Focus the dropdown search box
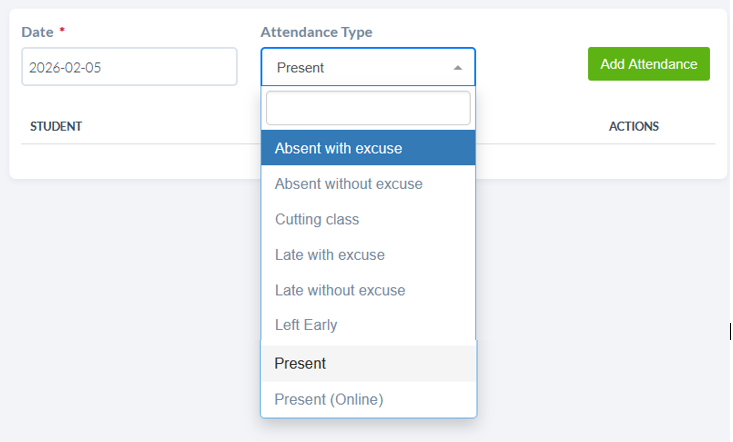733x442 pixels. pyautogui.click(x=368, y=108)
